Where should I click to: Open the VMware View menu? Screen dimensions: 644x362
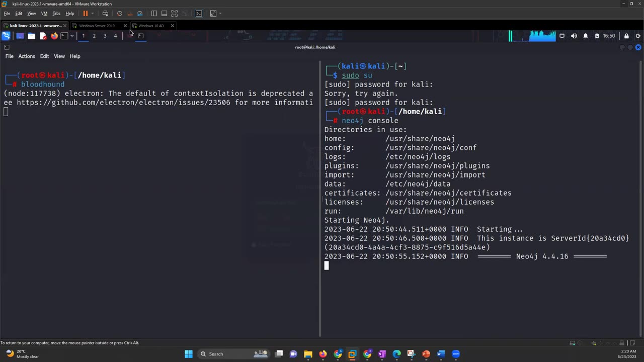coord(31,14)
